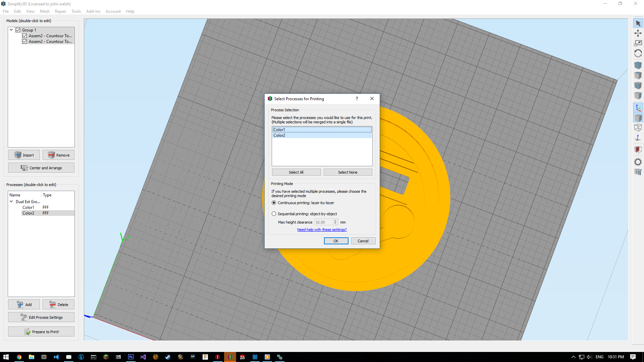Open Steam from the taskbar

[x=168, y=357]
